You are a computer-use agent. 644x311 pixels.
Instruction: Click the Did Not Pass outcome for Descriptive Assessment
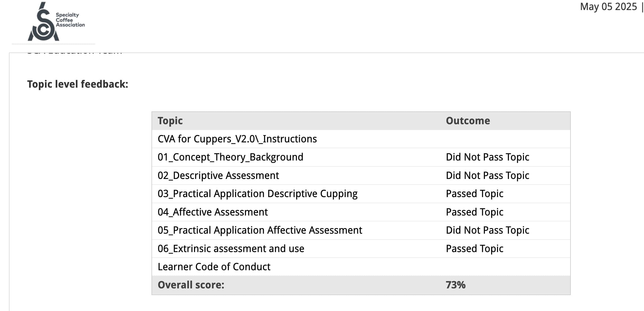pyautogui.click(x=487, y=175)
